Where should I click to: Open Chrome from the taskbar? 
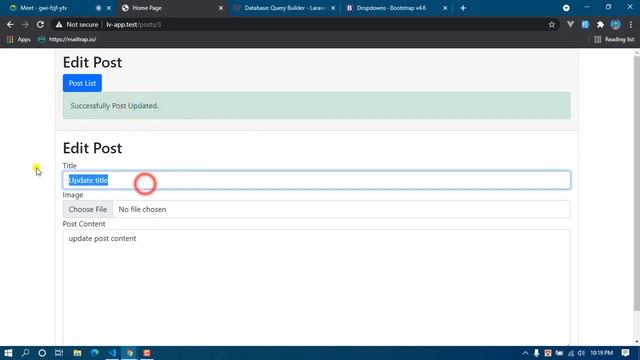(130, 353)
